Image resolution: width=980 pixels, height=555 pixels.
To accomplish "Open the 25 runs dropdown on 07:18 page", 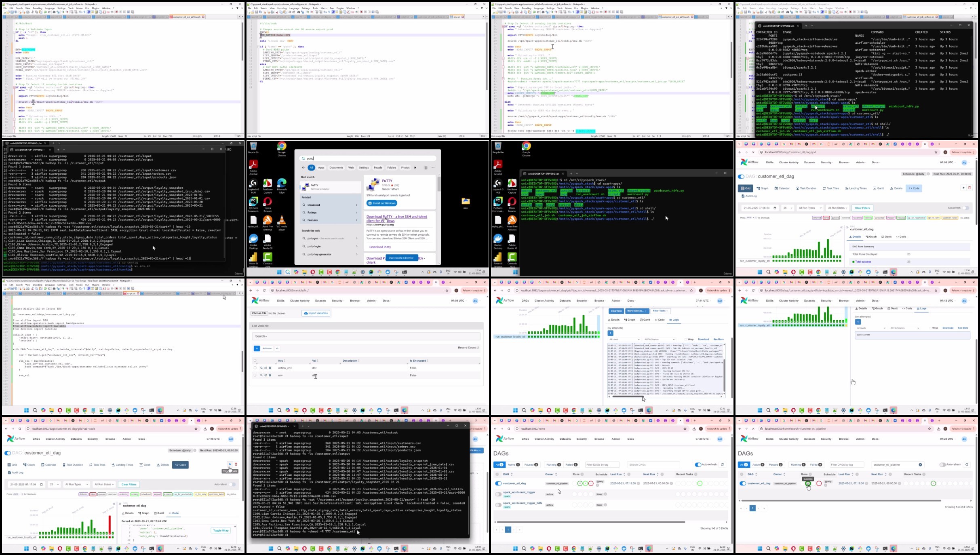I will click(x=54, y=484).
